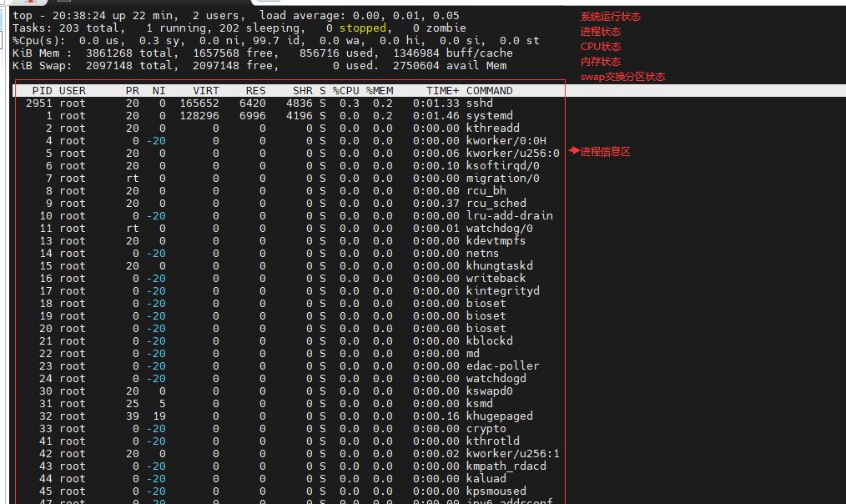Click the migration/0 process name
The width and height of the screenshot is (846, 504).
pyautogui.click(x=503, y=178)
